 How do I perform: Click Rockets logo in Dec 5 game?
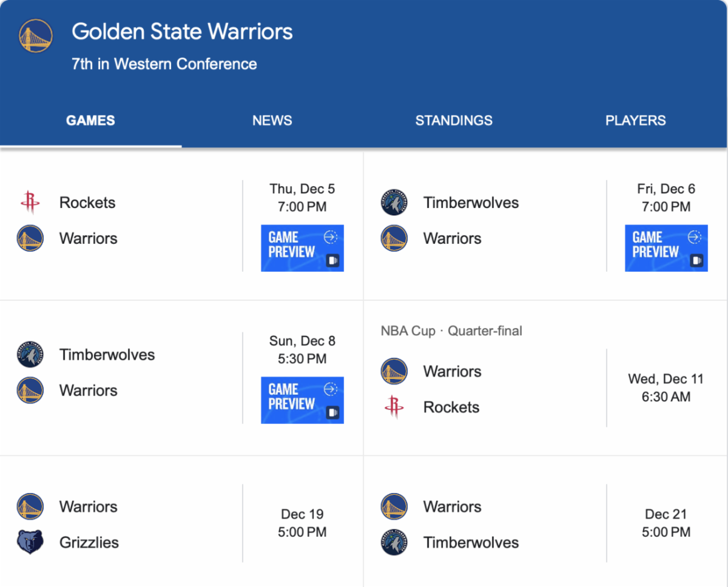tap(30, 203)
